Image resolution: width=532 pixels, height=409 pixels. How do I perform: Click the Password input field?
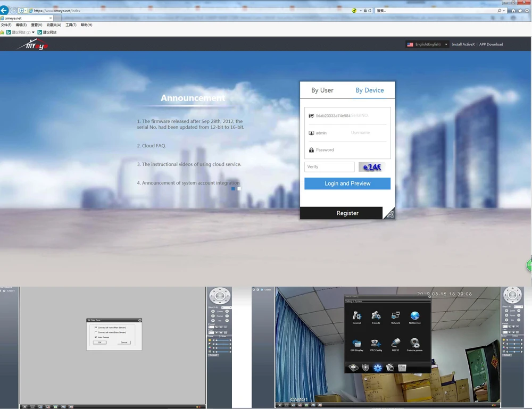point(347,150)
